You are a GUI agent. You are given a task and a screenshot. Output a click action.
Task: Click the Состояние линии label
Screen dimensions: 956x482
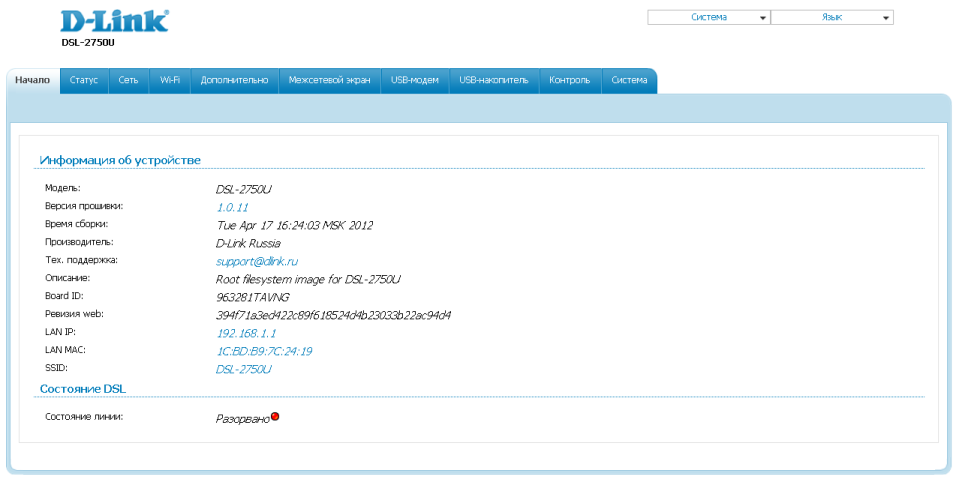[x=84, y=417]
